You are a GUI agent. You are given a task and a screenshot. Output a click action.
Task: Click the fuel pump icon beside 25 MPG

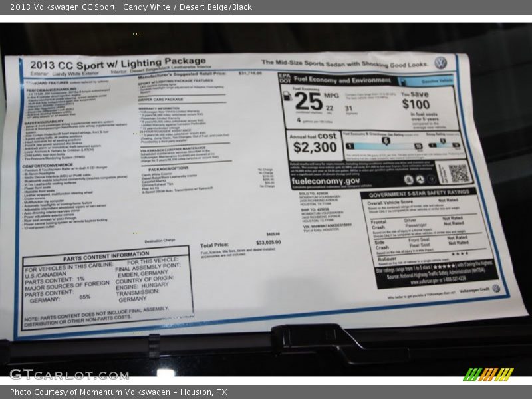[x=287, y=96]
